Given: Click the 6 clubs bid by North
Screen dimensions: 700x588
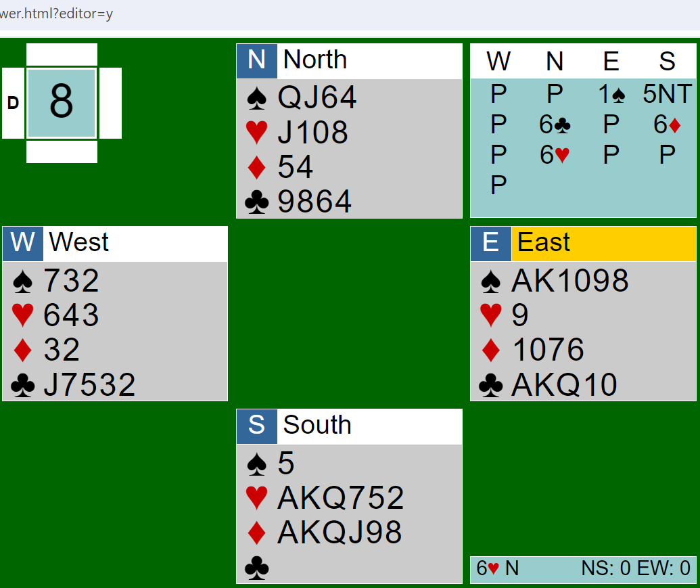Looking at the screenshot, I should pos(555,125).
